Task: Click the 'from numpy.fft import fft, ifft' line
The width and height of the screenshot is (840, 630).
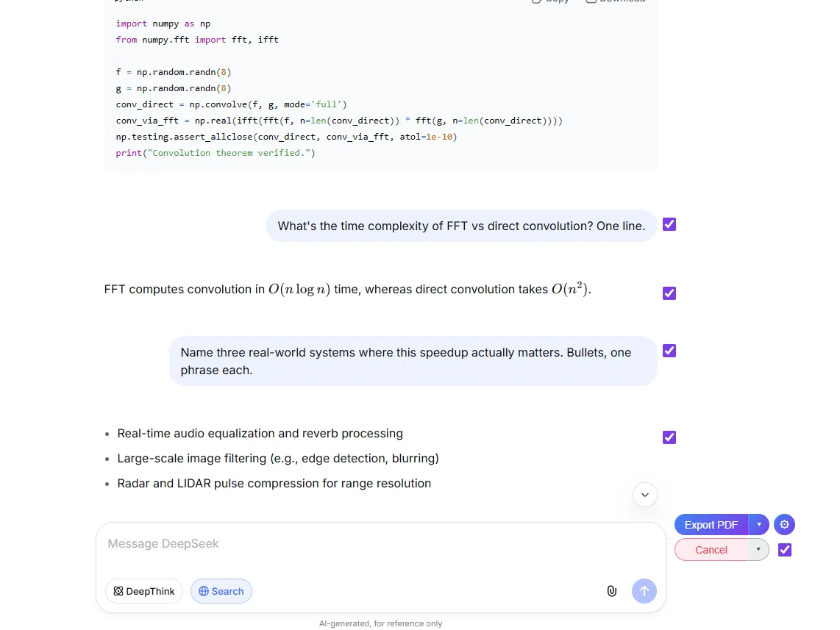Action: point(197,40)
